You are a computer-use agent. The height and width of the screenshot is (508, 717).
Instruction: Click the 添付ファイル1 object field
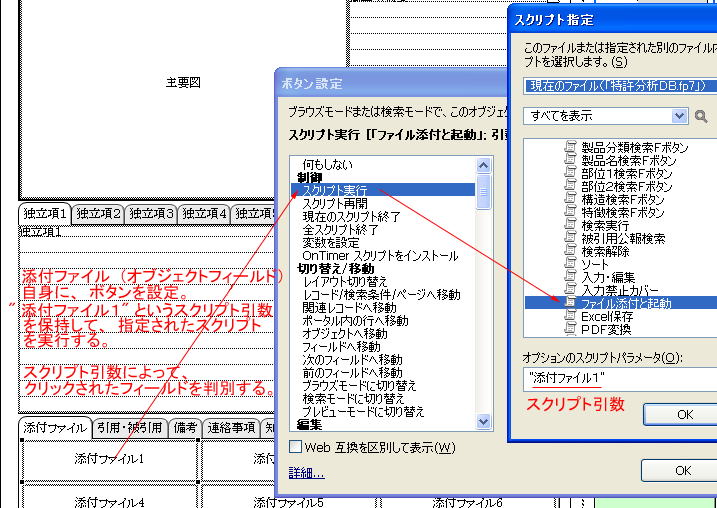click(x=110, y=459)
